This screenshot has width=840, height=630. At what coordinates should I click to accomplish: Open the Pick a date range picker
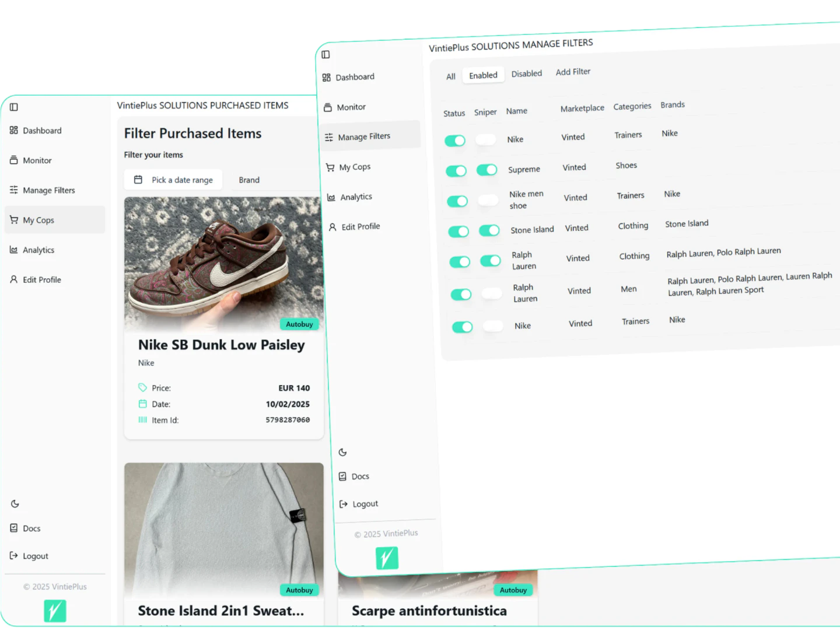174,180
